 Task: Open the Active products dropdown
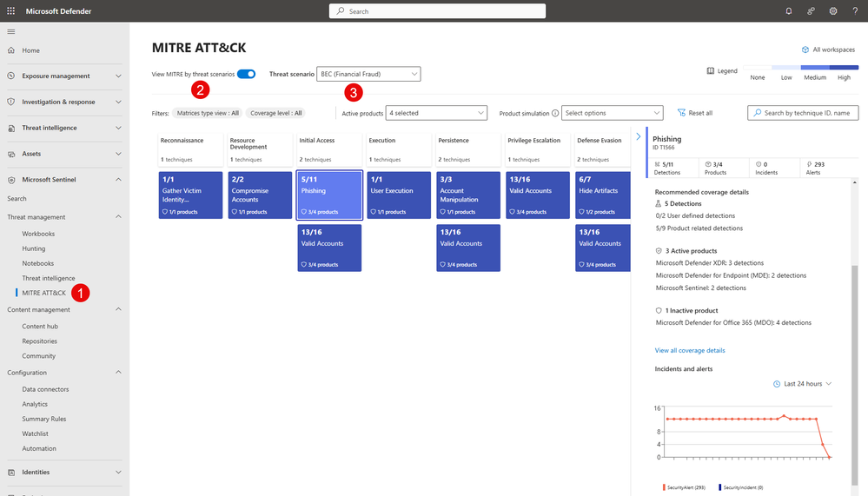click(x=436, y=113)
